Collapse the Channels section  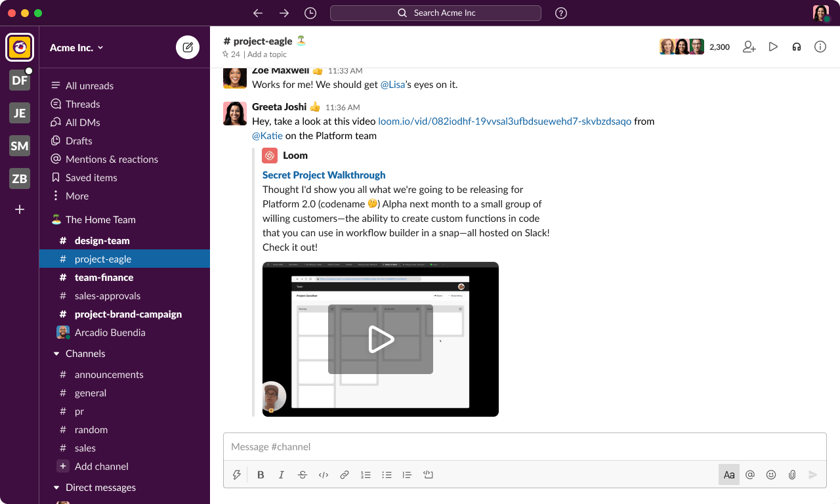(56, 354)
